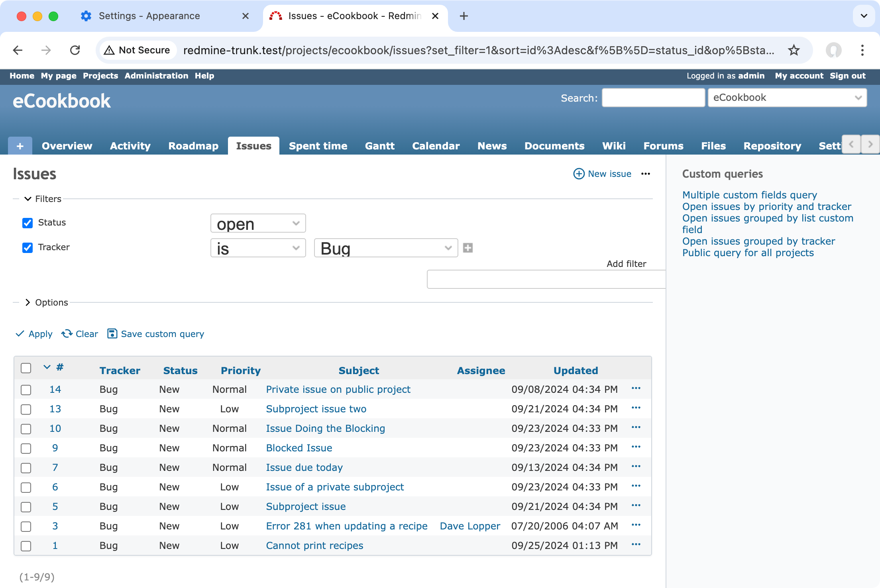Check the box for issue 3
The width and height of the screenshot is (880, 588).
pos(26,526)
